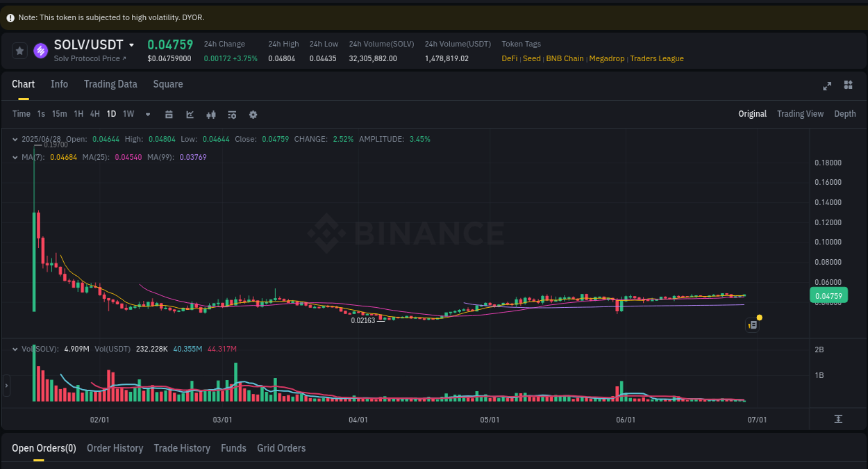Expand the left sidebar panel arrow
Screen dimensions: 868x469
click(6, 386)
